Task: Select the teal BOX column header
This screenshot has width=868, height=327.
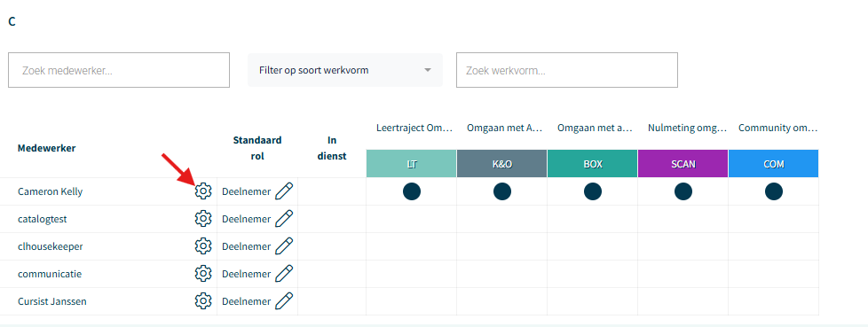Action: [x=592, y=163]
